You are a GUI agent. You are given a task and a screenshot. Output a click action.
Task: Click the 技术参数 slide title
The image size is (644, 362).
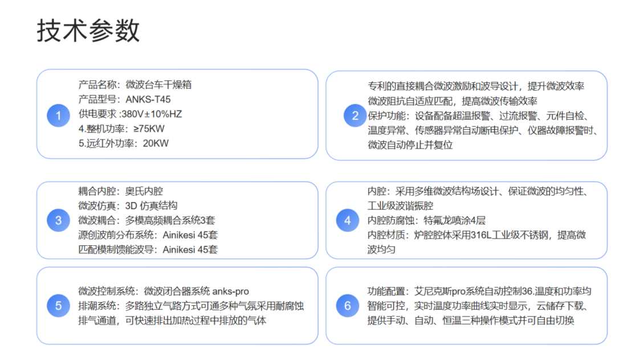(88, 30)
